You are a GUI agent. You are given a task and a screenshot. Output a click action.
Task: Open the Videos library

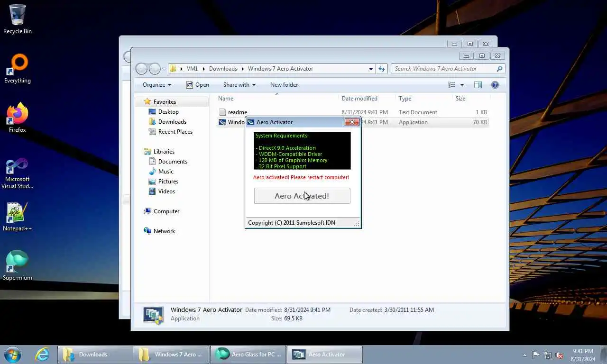(x=166, y=191)
